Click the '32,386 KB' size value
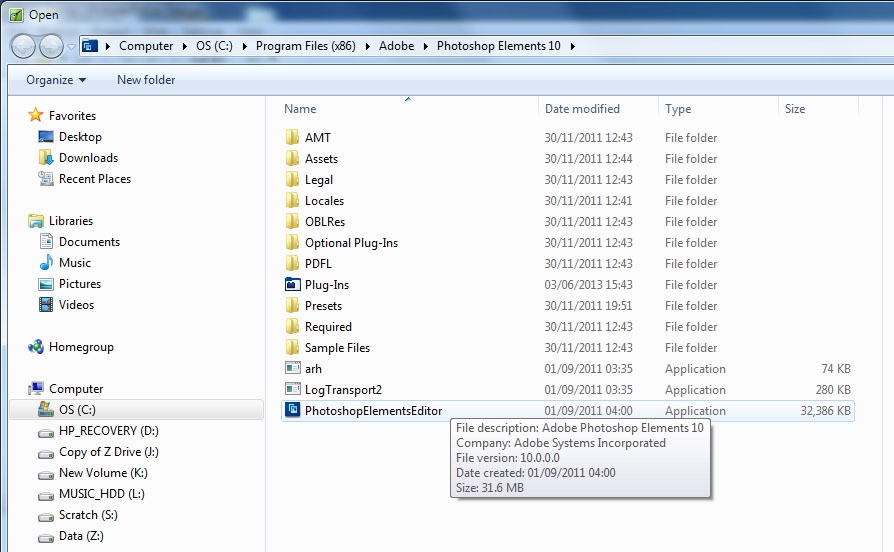 click(825, 411)
